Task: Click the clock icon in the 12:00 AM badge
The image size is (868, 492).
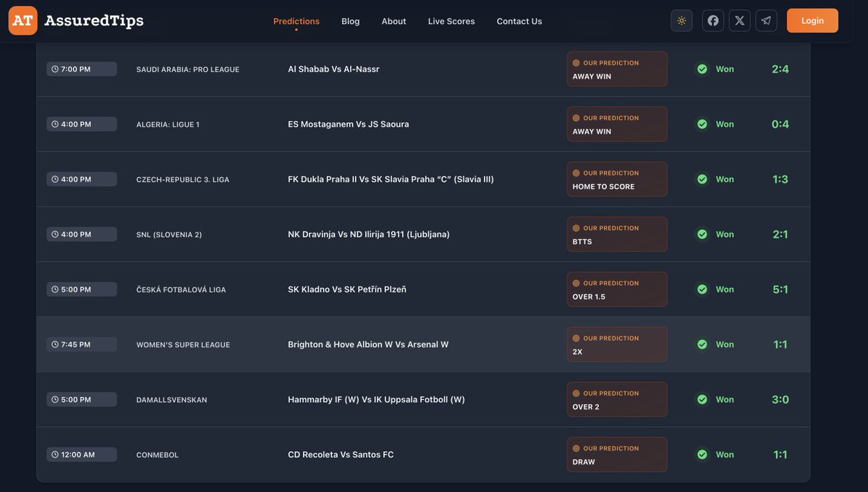Action: 55,454
